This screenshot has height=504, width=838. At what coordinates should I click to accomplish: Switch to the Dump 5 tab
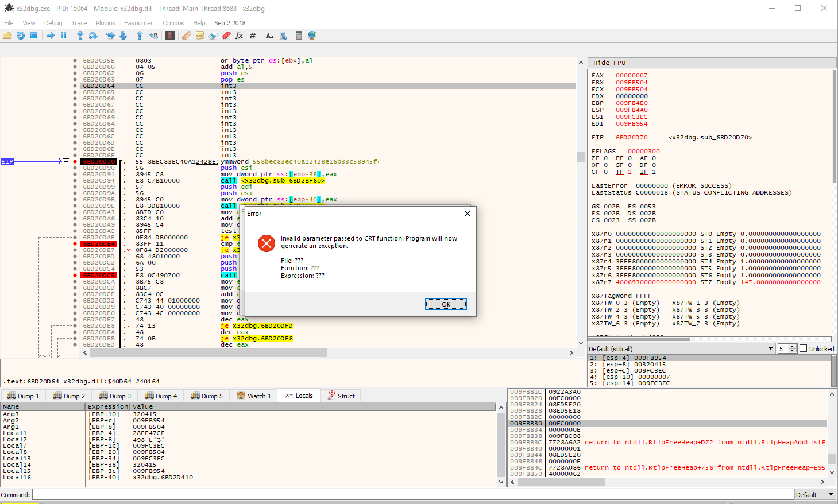tap(207, 396)
